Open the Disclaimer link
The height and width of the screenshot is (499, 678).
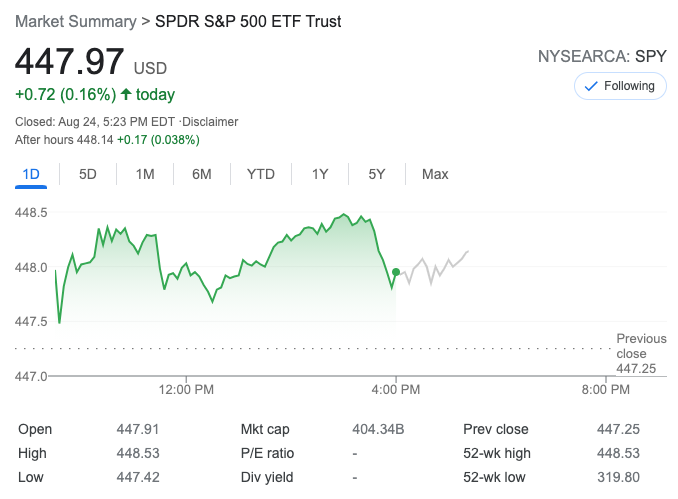point(210,122)
